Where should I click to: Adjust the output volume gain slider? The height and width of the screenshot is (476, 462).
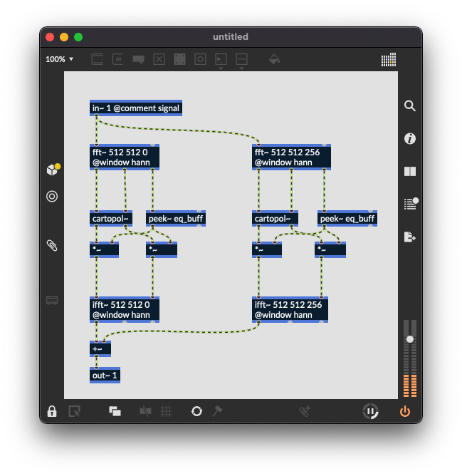[409, 339]
